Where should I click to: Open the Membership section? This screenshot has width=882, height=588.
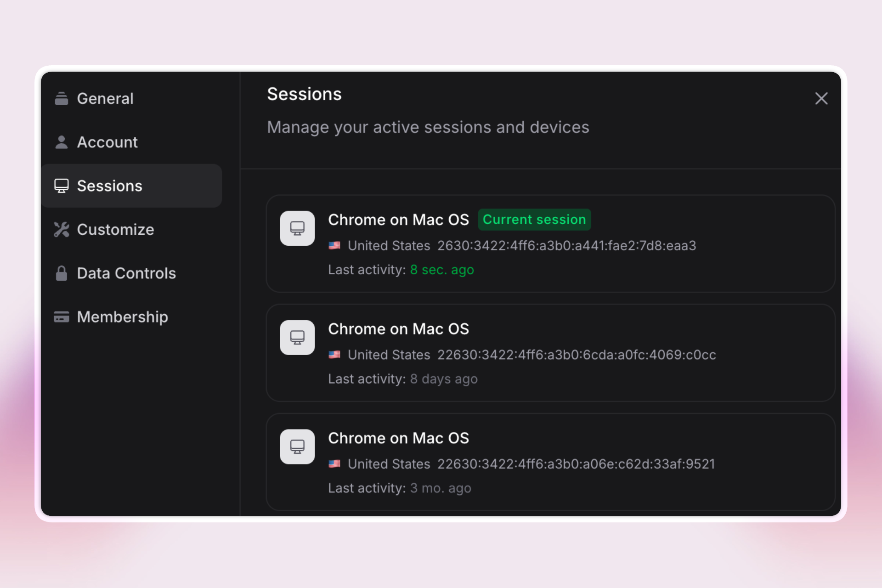123,317
